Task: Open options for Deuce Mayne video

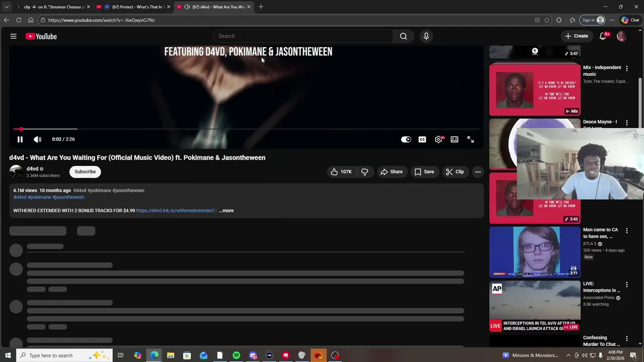Action: (x=627, y=123)
